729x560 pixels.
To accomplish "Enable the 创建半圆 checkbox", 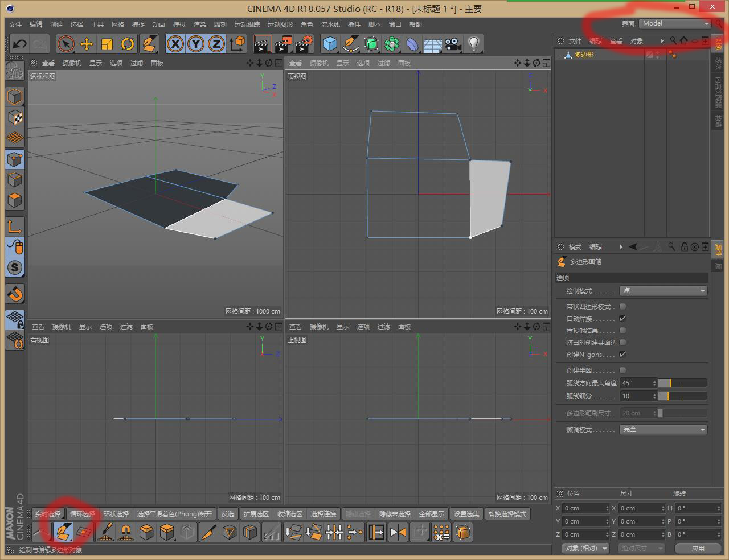I will point(622,370).
